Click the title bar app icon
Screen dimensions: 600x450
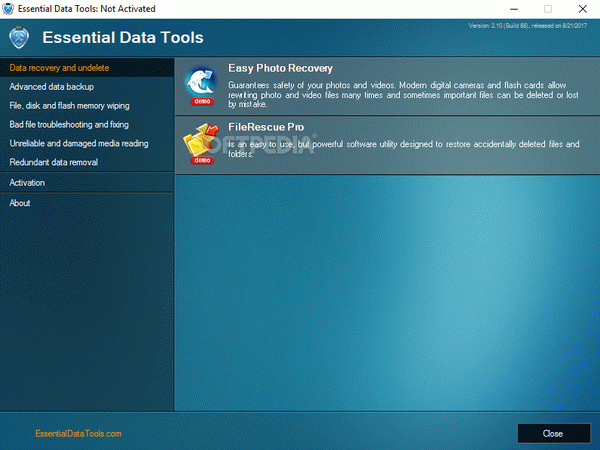pos(8,9)
